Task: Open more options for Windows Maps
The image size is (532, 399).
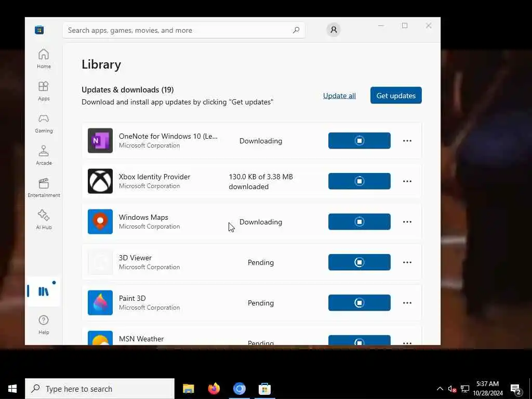Action: 407,222
